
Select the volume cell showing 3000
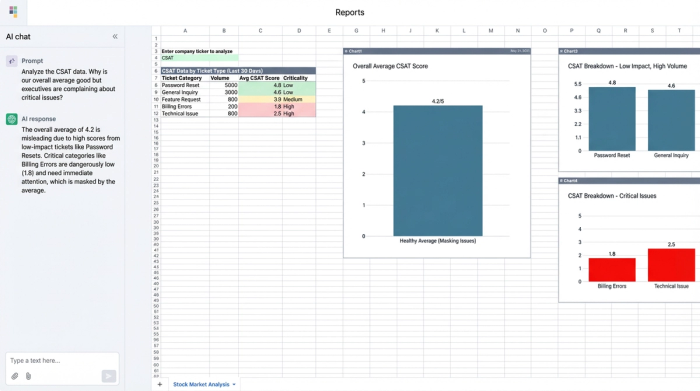(224, 92)
